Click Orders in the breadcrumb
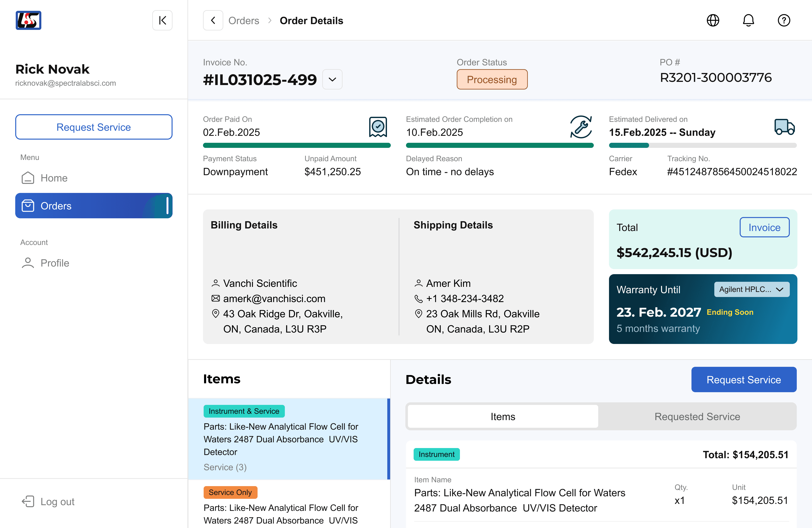 click(244, 21)
